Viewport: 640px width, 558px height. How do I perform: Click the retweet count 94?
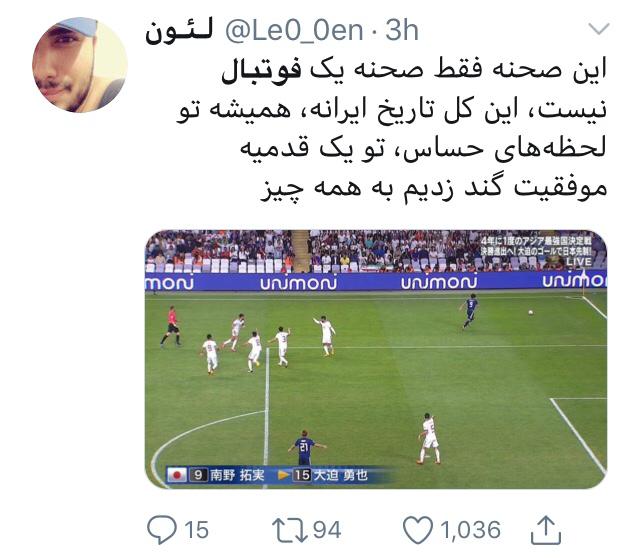[x=327, y=530]
